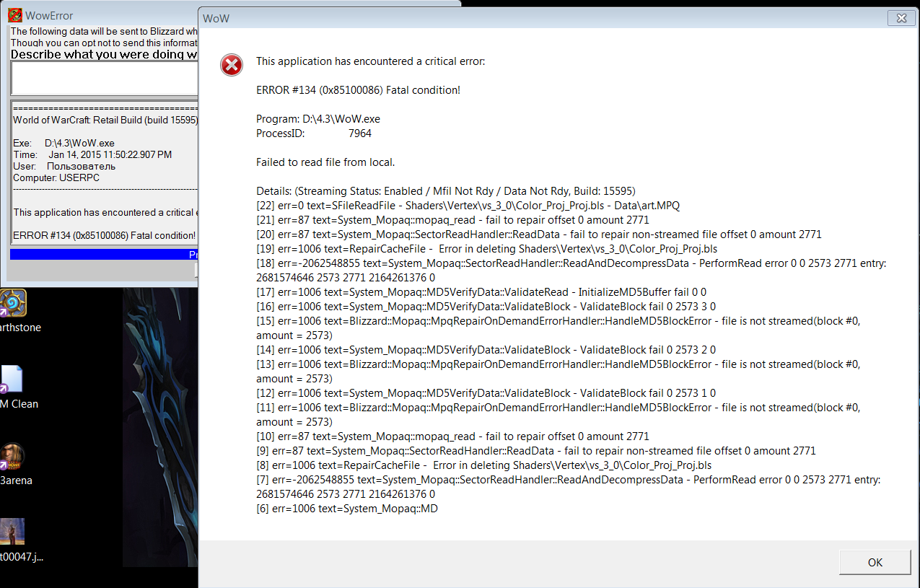920x588 pixels.
Task: Click the 'ProcessID: 7964' line
Action: (314, 133)
